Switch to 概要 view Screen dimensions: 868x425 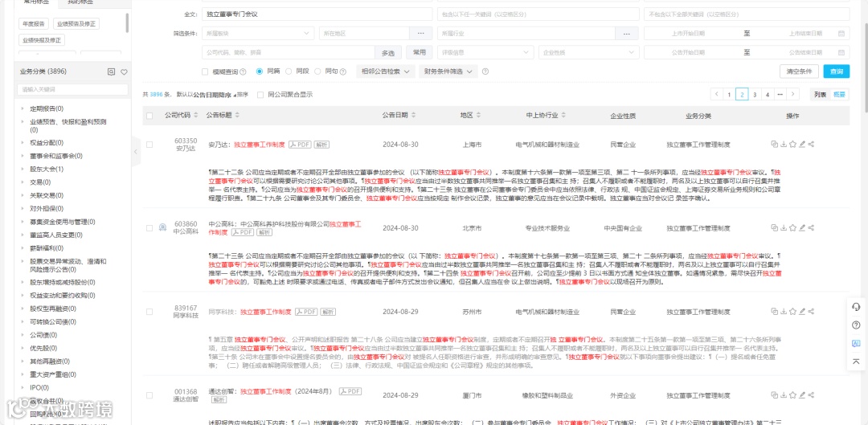click(839, 95)
